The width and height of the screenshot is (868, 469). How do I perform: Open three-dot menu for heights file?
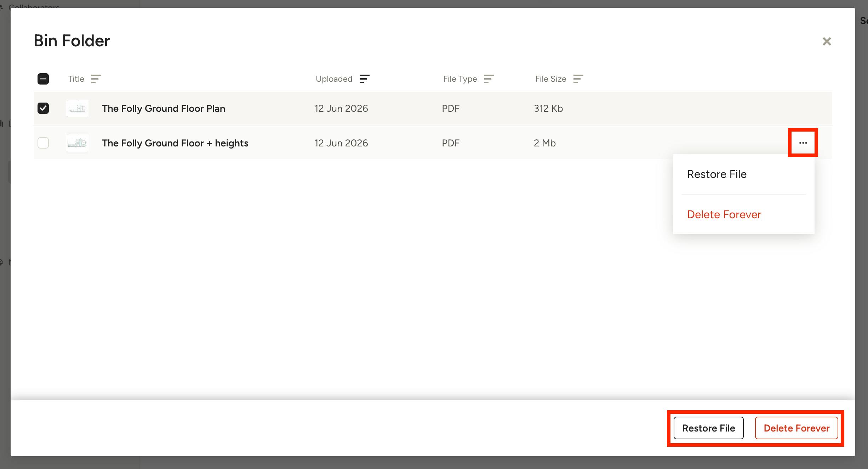pos(803,143)
